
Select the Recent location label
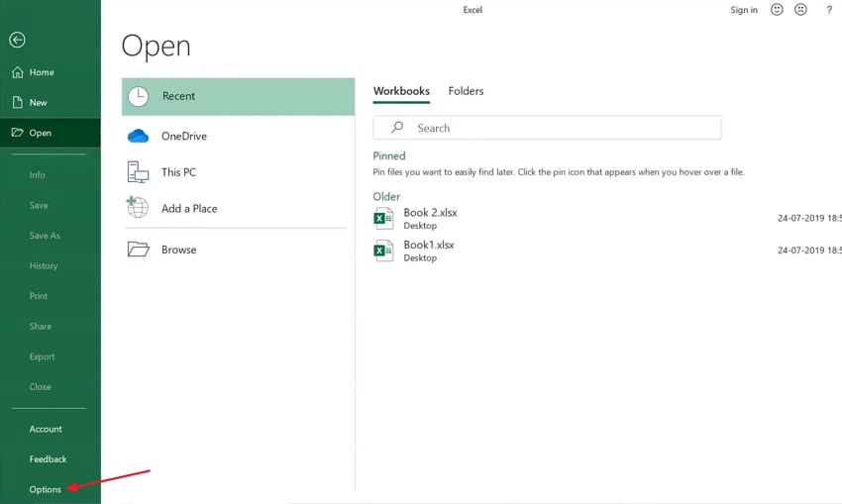178,96
